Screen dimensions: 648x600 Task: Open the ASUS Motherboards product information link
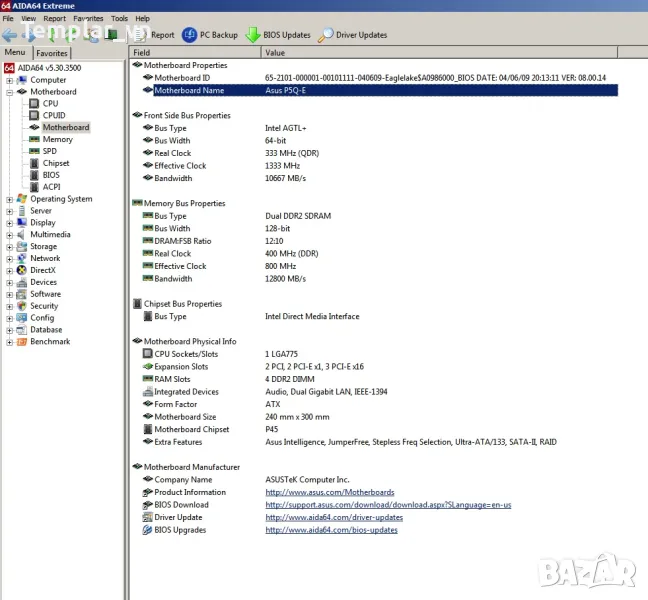329,492
